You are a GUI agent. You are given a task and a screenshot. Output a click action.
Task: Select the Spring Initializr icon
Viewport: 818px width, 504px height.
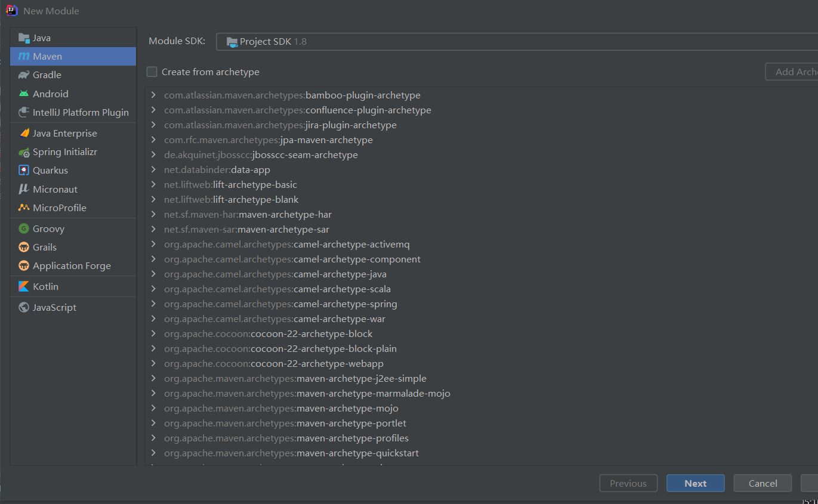24,152
